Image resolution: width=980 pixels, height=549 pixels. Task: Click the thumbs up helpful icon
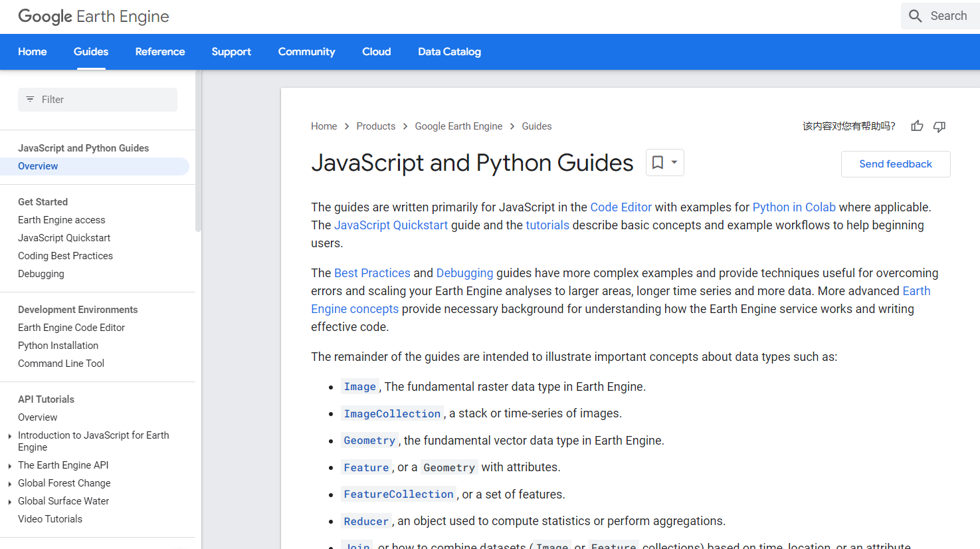pyautogui.click(x=917, y=126)
